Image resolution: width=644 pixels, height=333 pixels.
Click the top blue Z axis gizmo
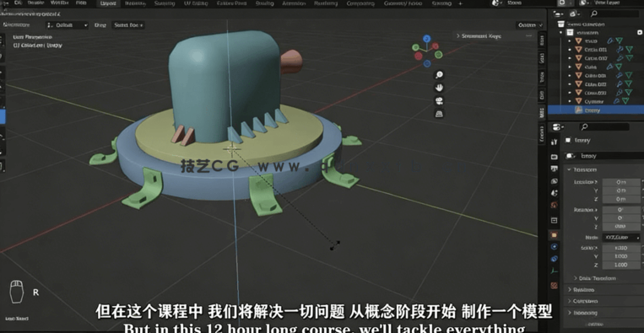click(x=427, y=38)
